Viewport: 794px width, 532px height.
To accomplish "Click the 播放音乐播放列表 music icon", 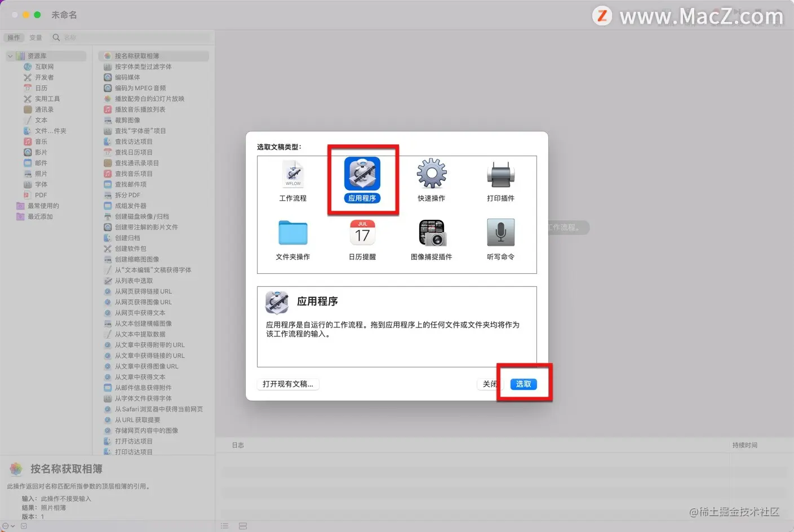I will click(108, 109).
